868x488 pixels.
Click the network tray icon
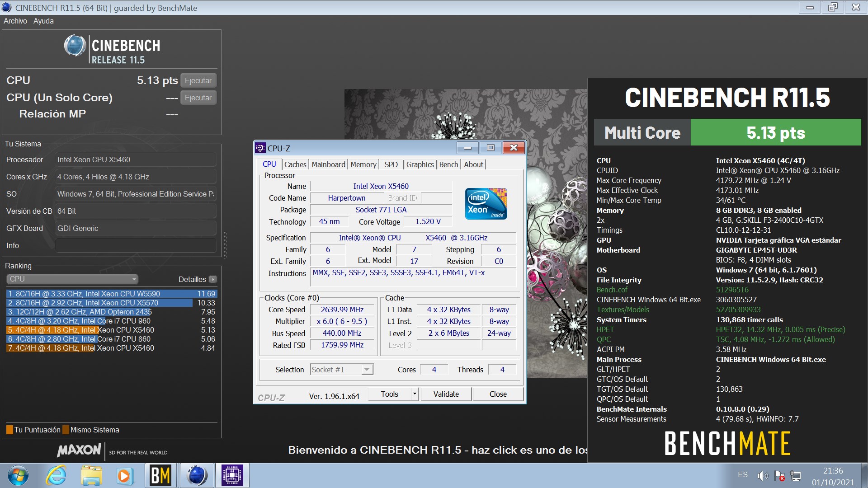point(796,476)
